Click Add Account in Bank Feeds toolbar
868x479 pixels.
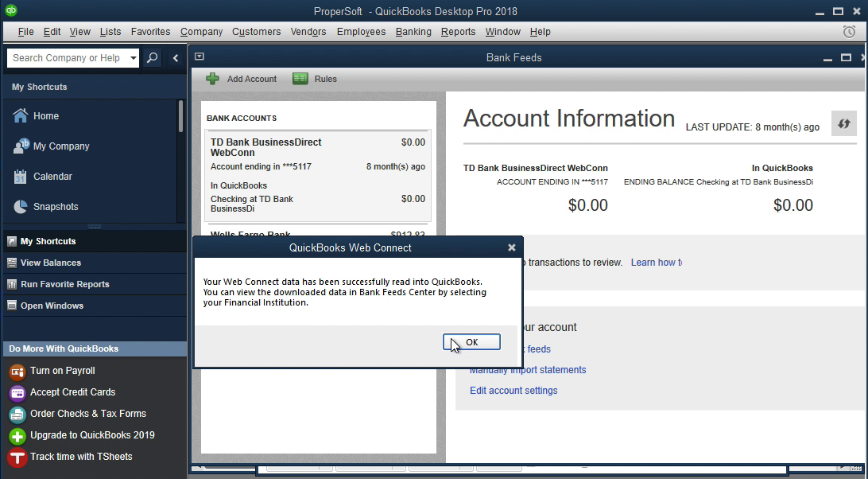[x=242, y=79]
